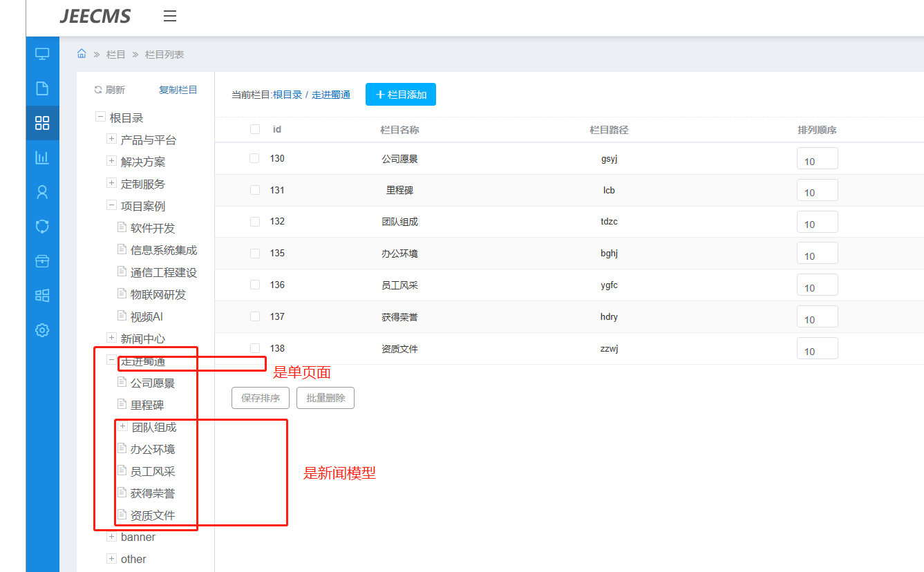Open the bar chart icon in sidebar
The height and width of the screenshot is (572, 924).
click(42, 158)
